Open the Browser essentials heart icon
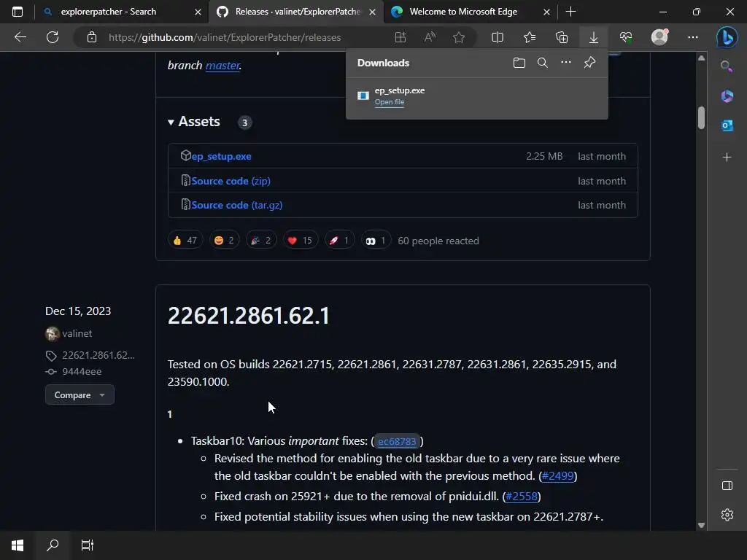 625,37
